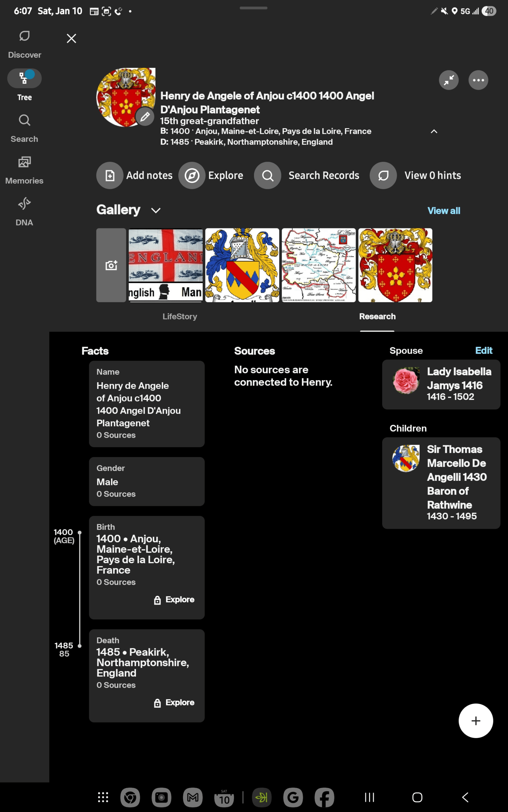Switch to the Research tab
The height and width of the screenshot is (812, 508).
click(x=377, y=316)
